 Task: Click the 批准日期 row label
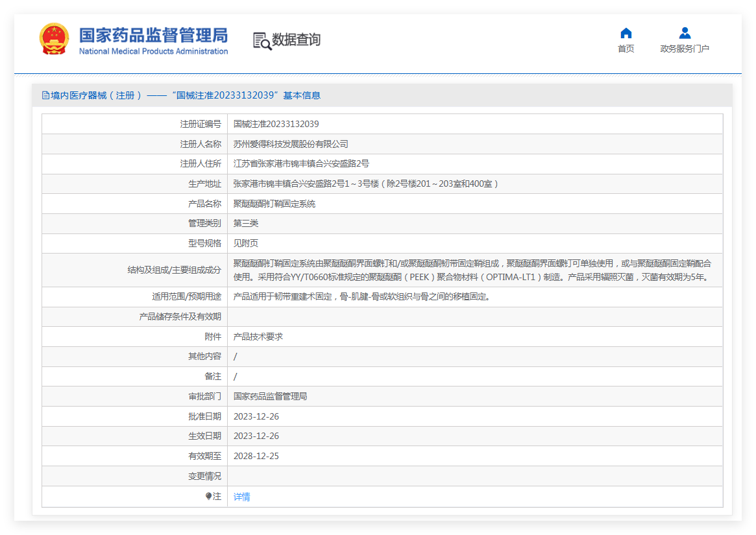pyautogui.click(x=205, y=416)
